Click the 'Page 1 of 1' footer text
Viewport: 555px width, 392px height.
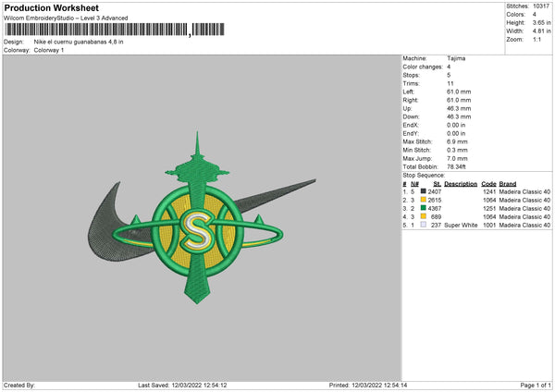coord(536,386)
